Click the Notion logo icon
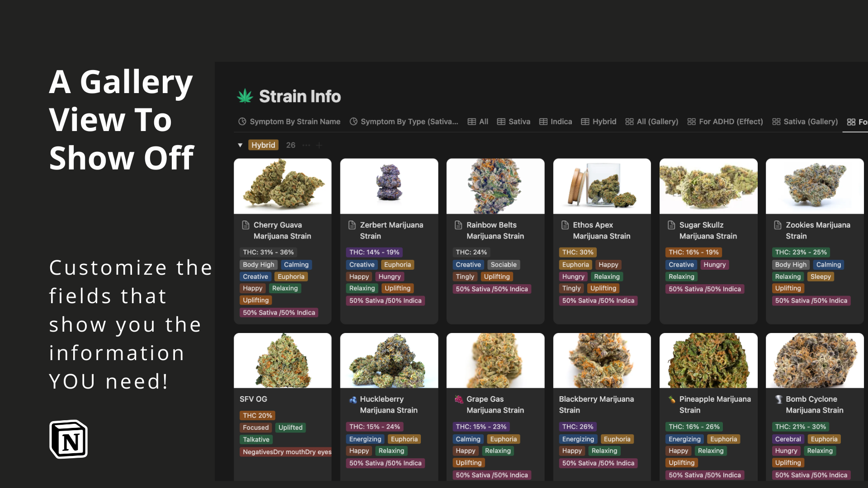The image size is (868, 488). pyautogui.click(x=68, y=439)
